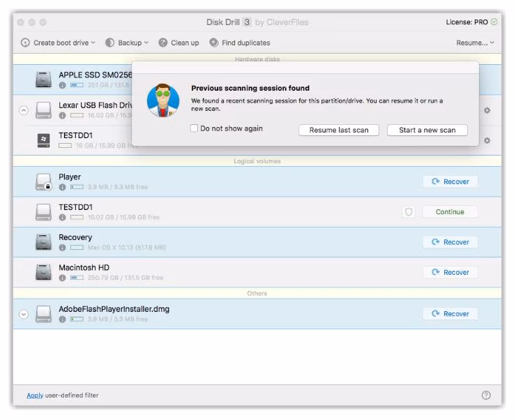Click the Mac OS X 10.13 size text

click(x=127, y=248)
